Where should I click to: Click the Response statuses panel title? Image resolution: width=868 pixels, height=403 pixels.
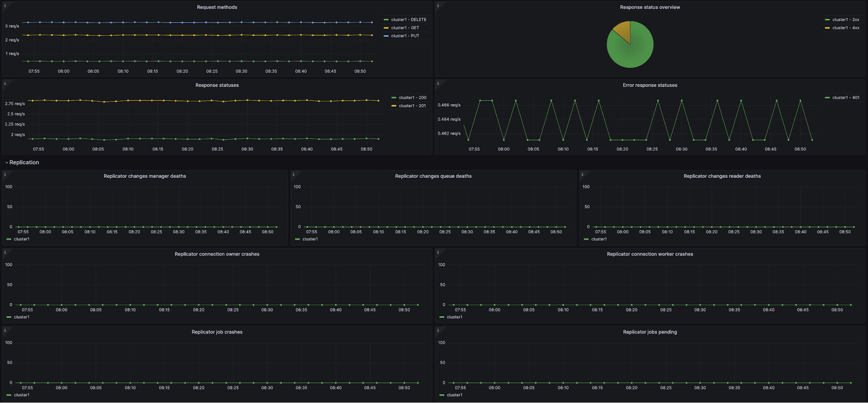click(217, 85)
